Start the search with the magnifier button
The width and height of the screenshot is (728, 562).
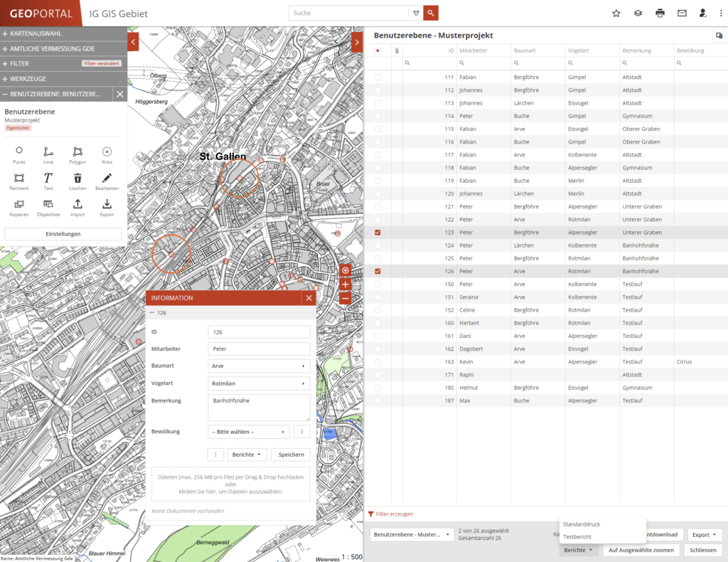pyautogui.click(x=432, y=13)
